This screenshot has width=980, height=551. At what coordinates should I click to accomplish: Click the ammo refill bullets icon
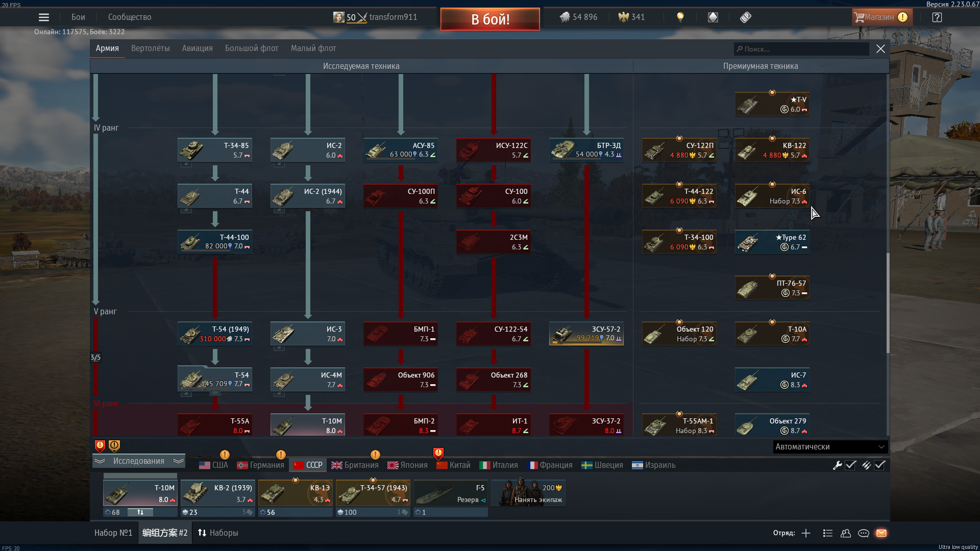click(x=866, y=465)
